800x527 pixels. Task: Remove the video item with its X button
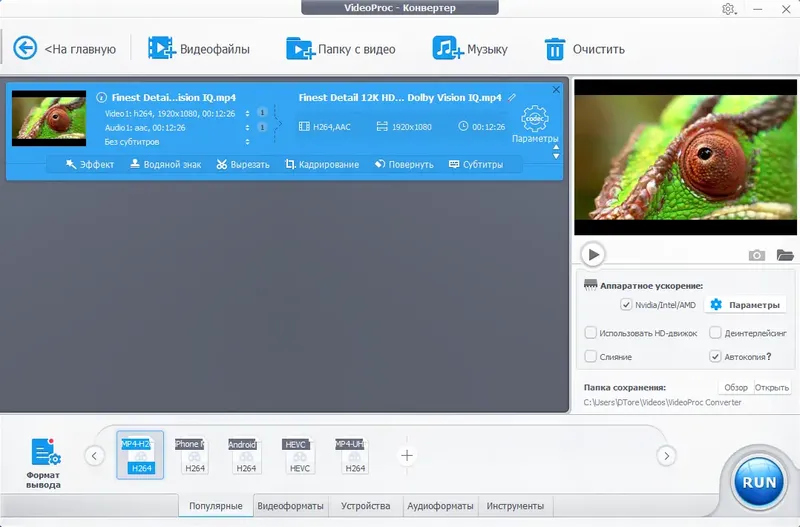pos(556,89)
